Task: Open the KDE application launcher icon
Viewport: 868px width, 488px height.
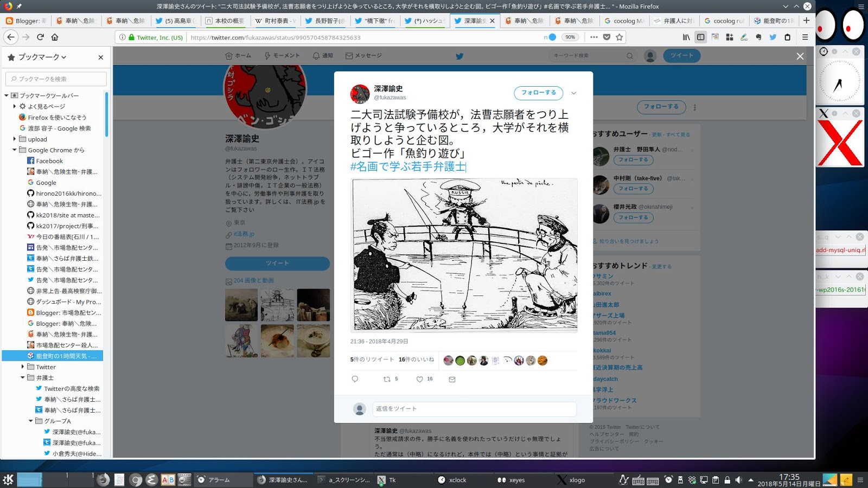Action: 8,479
